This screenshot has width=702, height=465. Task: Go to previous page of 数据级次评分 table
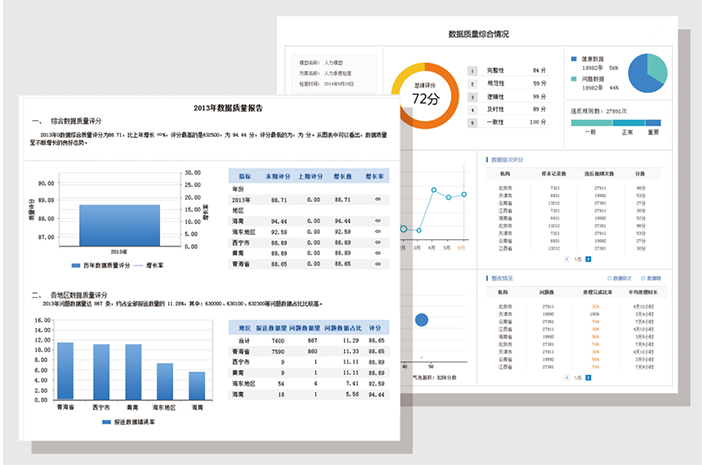click(567, 259)
